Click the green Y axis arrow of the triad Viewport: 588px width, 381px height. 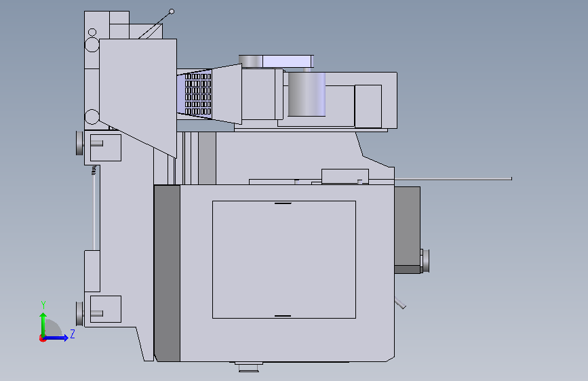[x=43, y=324]
